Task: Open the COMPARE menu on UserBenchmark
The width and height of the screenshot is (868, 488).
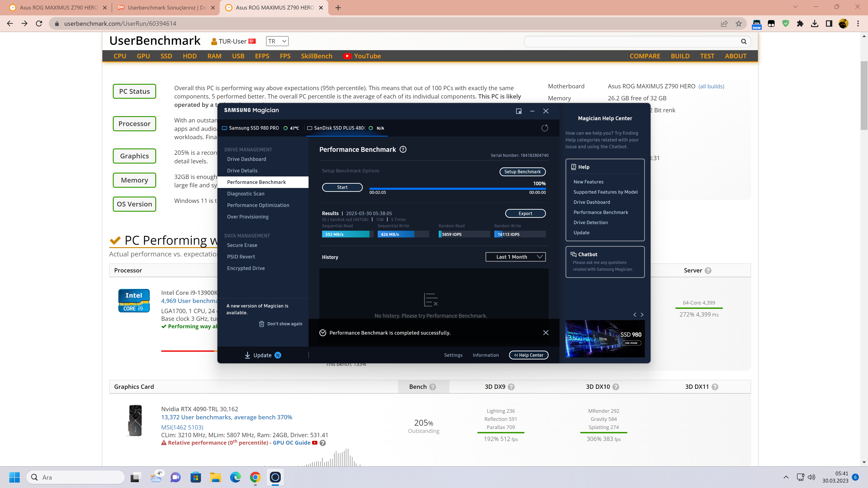Action: pyautogui.click(x=645, y=56)
